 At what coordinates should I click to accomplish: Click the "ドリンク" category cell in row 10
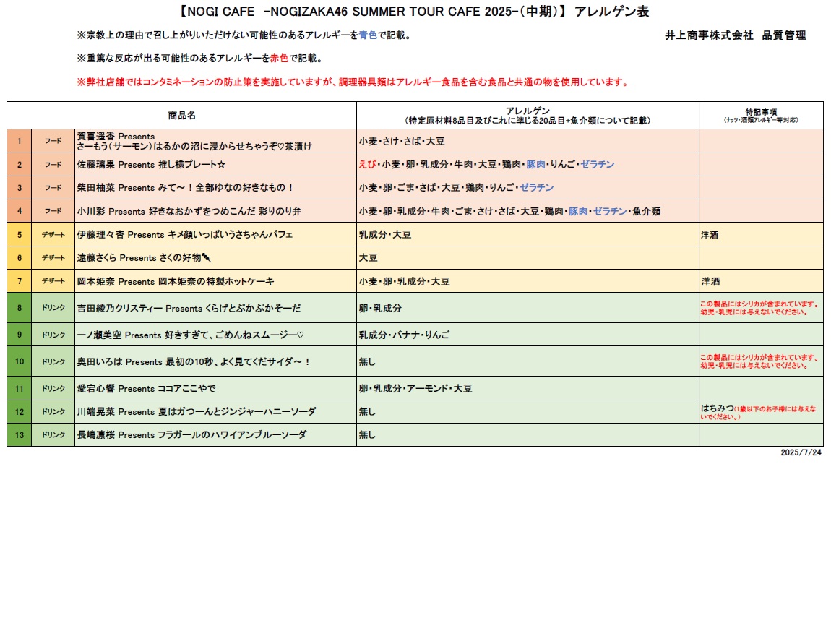(53, 361)
